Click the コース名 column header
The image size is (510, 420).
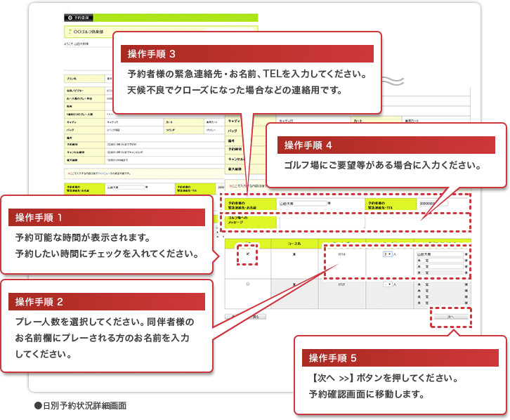(294, 244)
